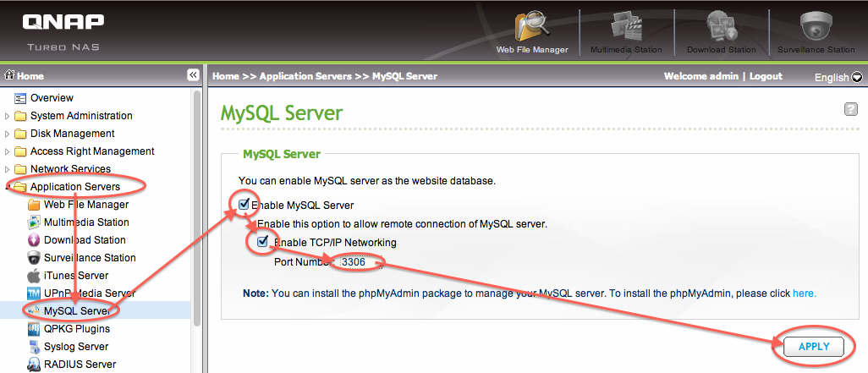Image resolution: width=868 pixels, height=373 pixels.
Task: Select RADIUS Server tree entry
Action: pyautogui.click(x=80, y=365)
